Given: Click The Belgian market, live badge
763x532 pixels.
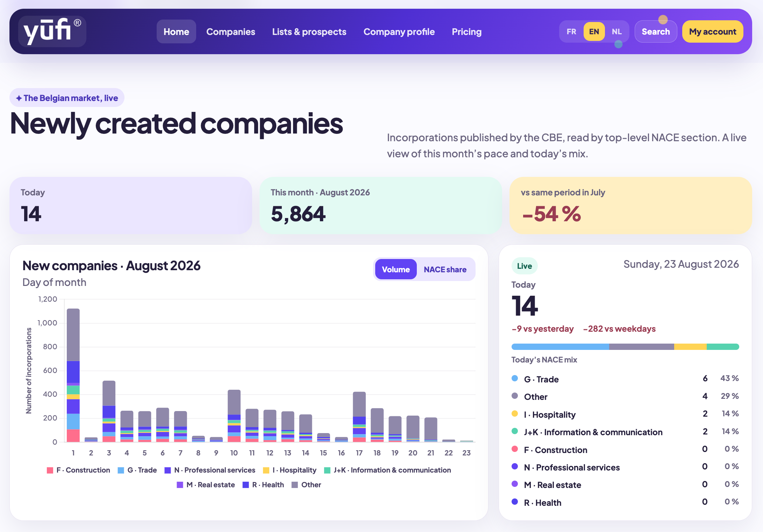Looking at the screenshot, I should (67, 98).
